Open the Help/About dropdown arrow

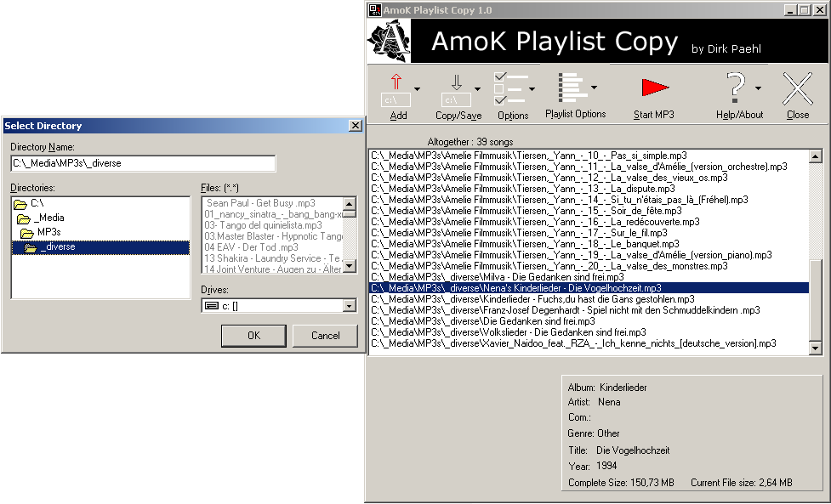(x=759, y=88)
